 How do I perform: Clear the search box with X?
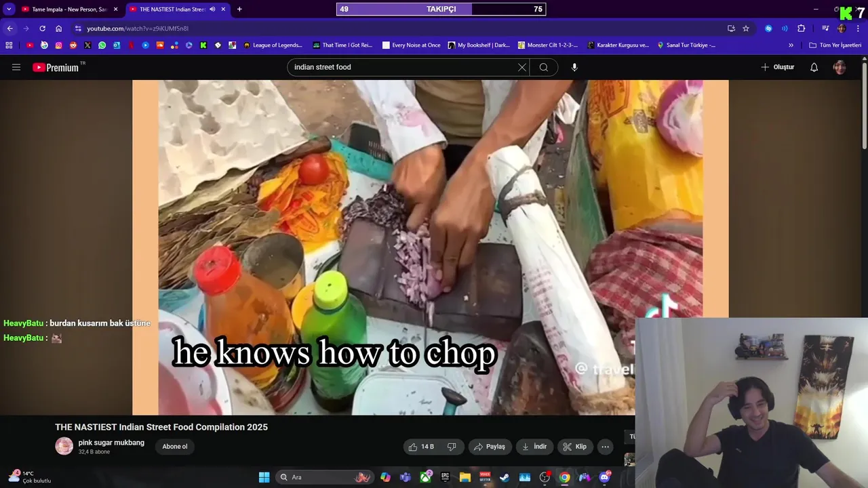(522, 67)
